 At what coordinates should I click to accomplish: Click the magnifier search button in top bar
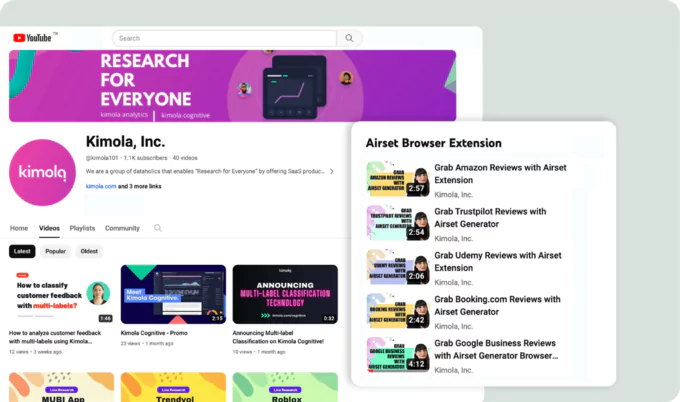(349, 38)
